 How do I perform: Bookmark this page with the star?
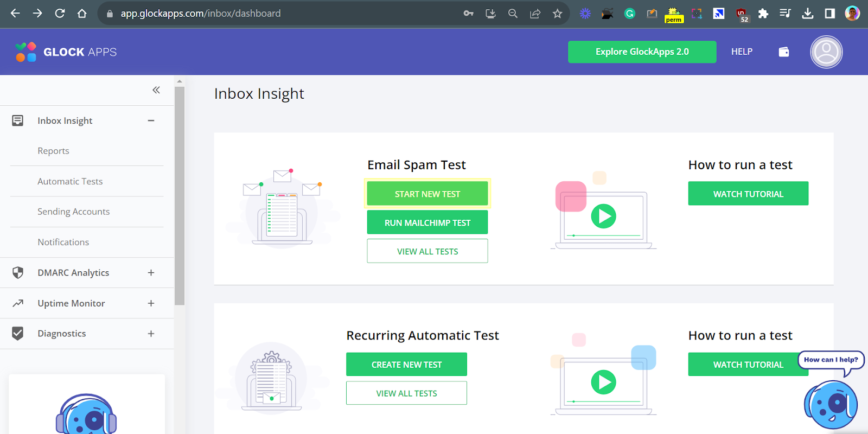point(557,14)
